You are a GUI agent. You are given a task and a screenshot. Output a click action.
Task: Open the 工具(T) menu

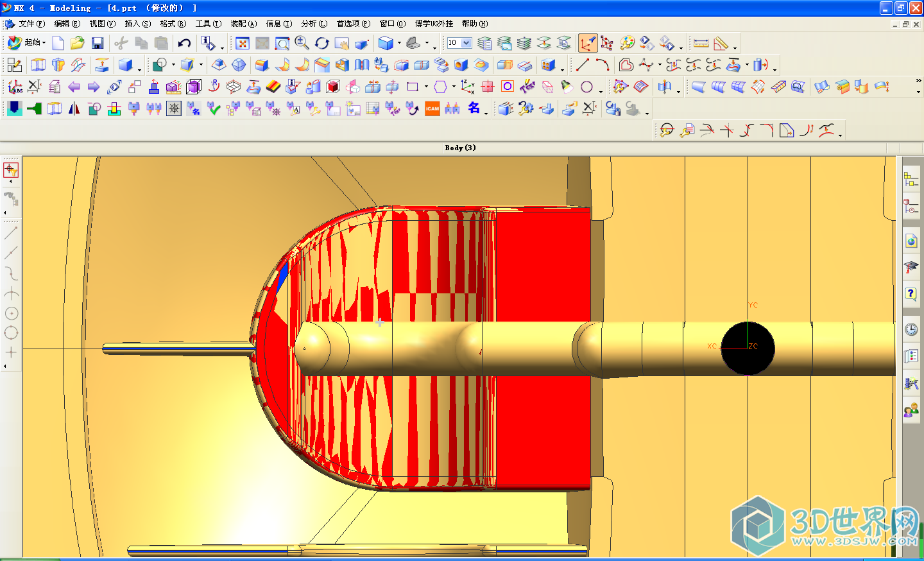point(209,24)
